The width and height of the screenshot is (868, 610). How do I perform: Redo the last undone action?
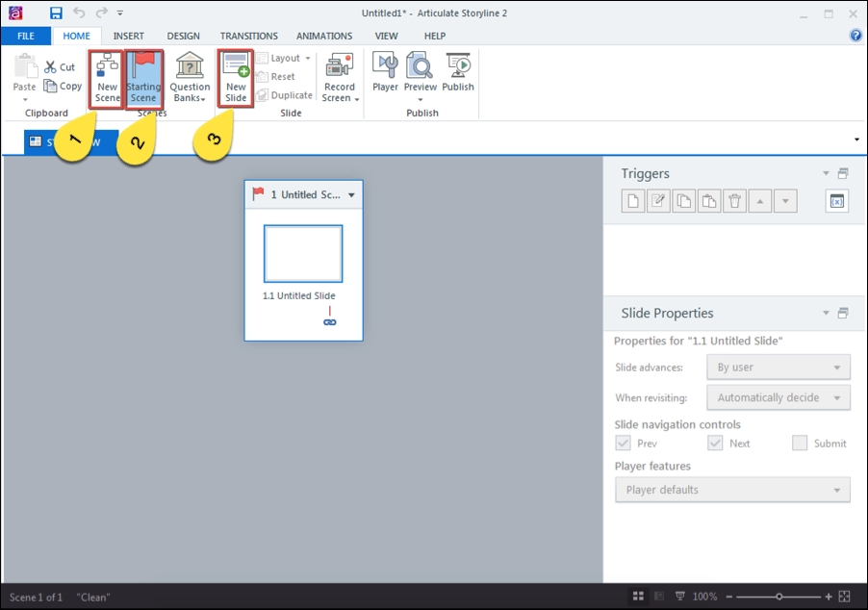[x=101, y=13]
